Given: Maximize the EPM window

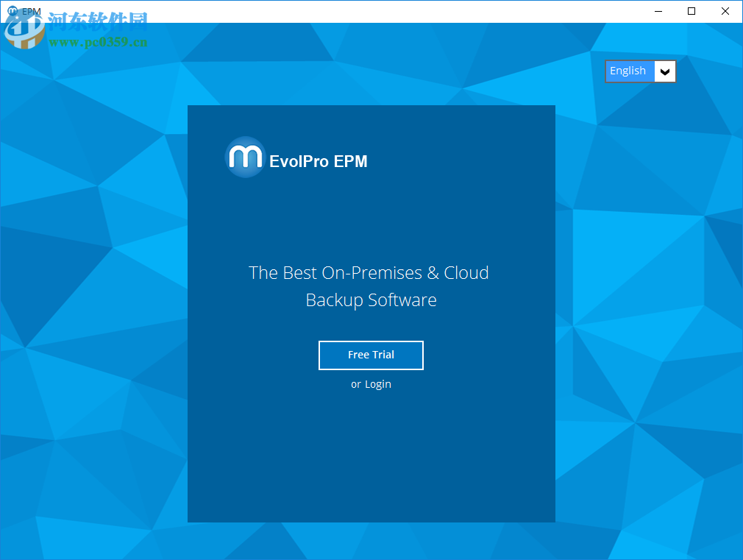Looking at the screenshot, I should point(692,11).
